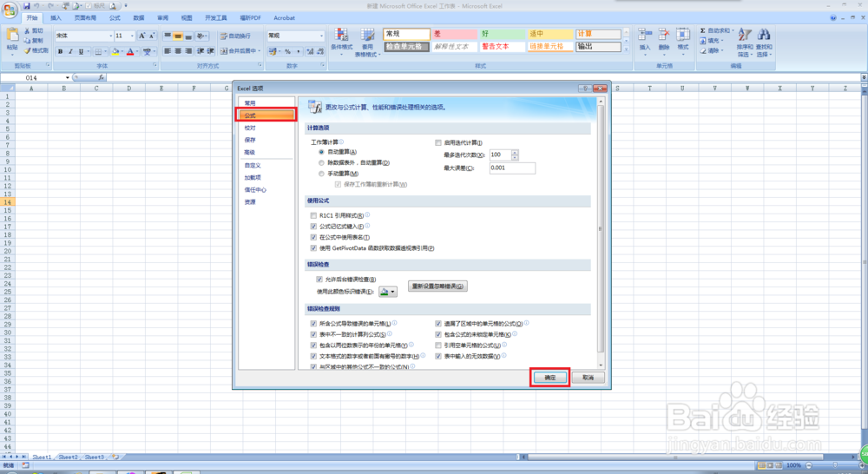Select the Format Painter (格式刷) icon

(27, 50)
